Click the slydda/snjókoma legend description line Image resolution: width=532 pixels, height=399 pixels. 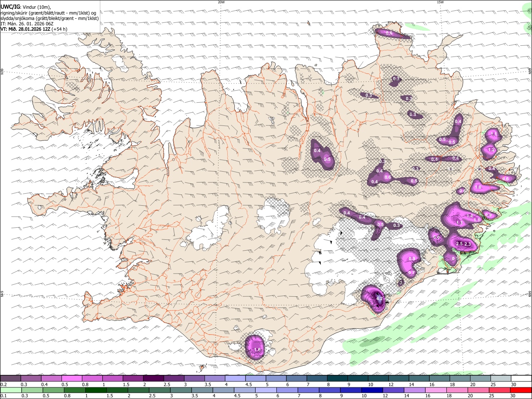49,18
